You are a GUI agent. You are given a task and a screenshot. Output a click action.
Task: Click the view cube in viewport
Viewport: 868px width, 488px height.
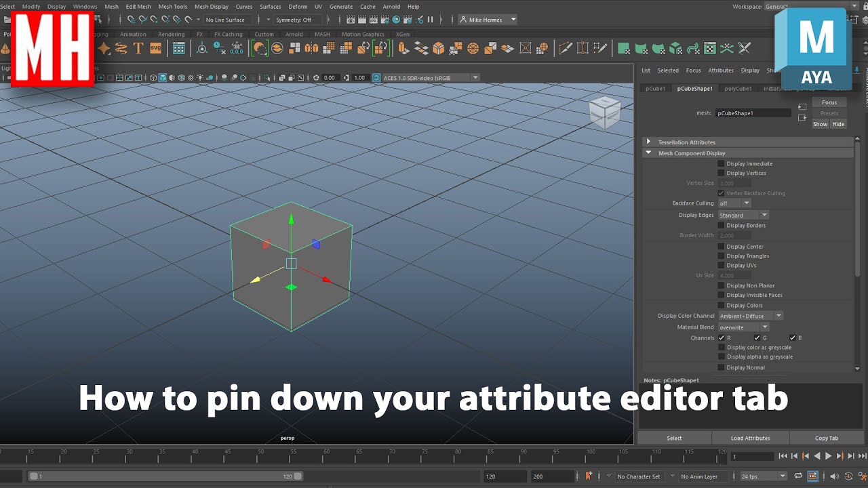pos(604,112)
